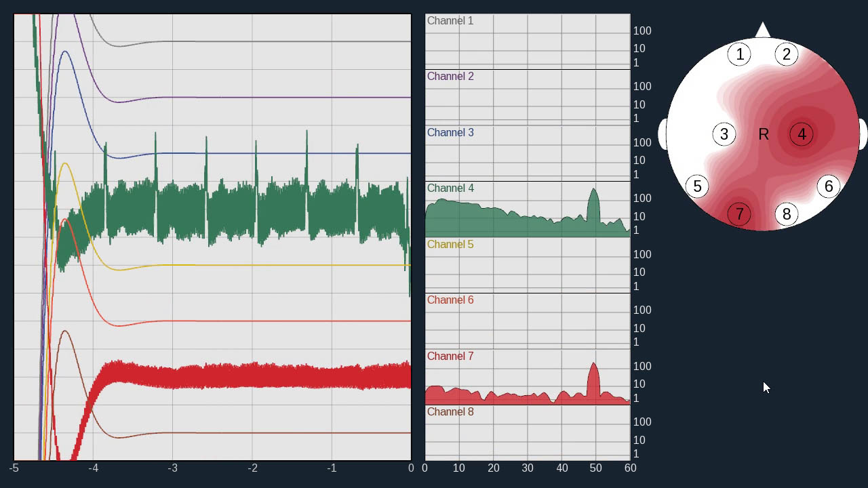
Task: Select the active electrode 4
Action: point(802,134)
